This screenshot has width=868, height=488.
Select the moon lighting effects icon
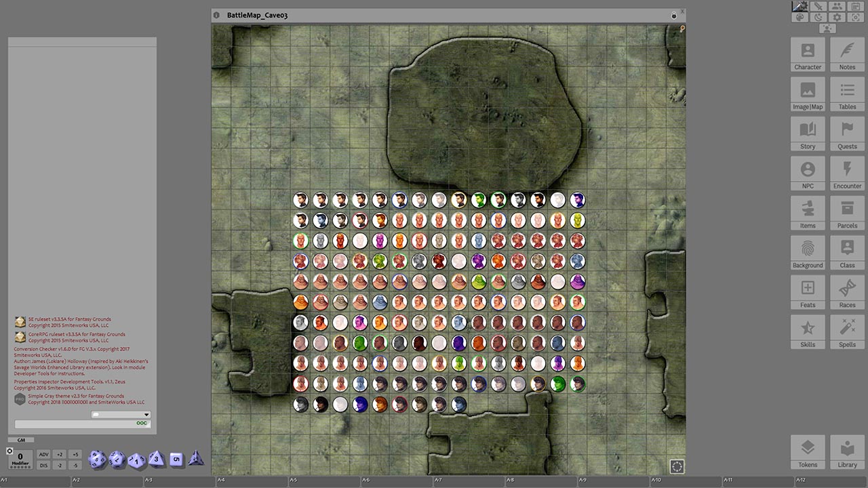[818, 18]
